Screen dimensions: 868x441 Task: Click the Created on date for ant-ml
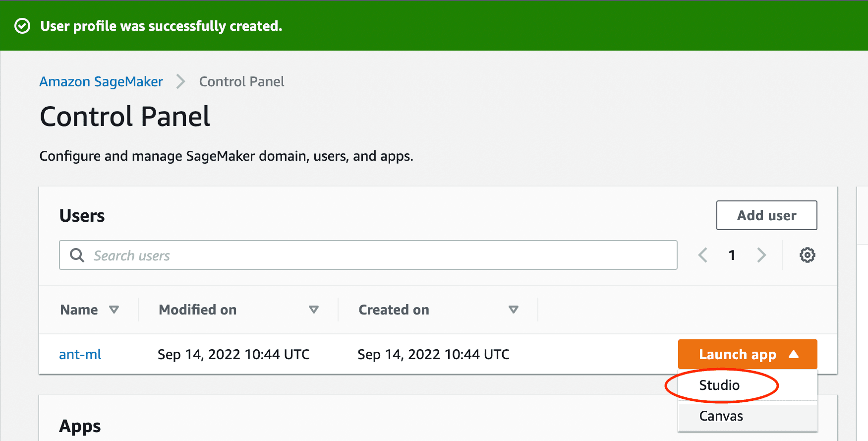433,354
